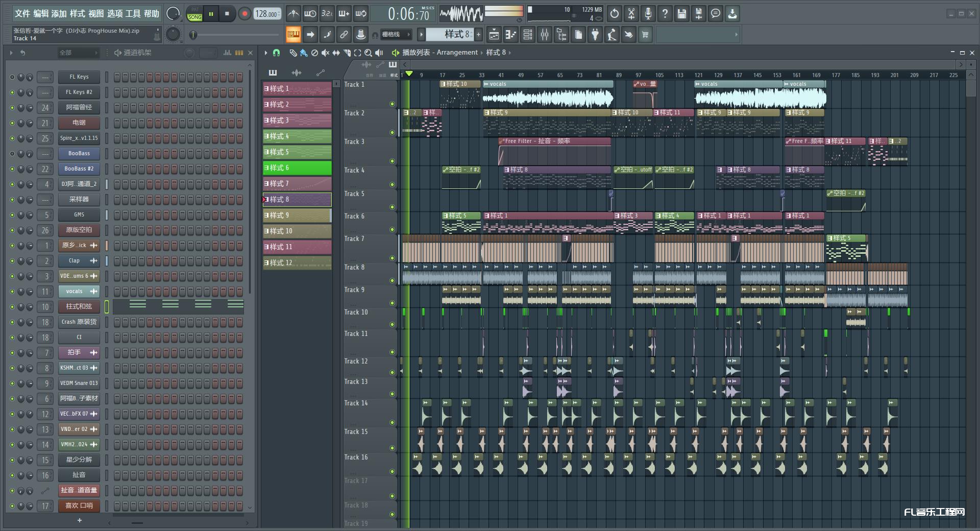Open the 全部 channel filter dropdown
The image size is (980, 531).
(x=78, y=53)
